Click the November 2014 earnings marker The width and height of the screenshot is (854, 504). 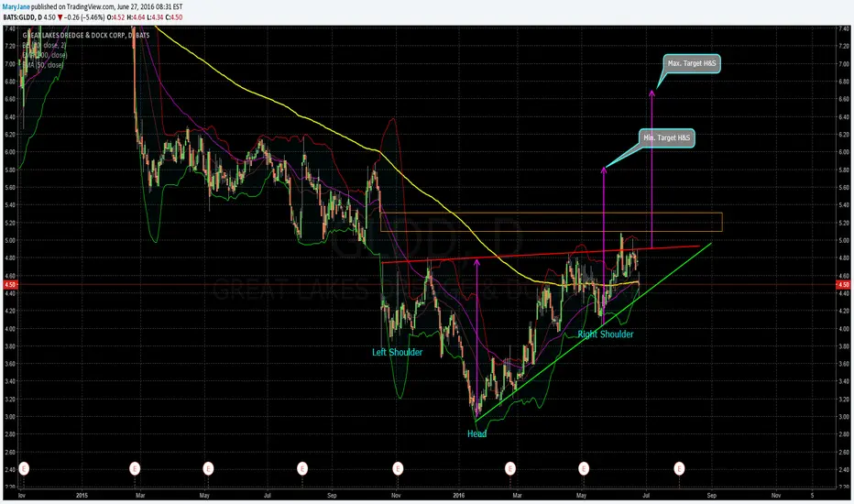pyautogui.click(x=24, y=468)
